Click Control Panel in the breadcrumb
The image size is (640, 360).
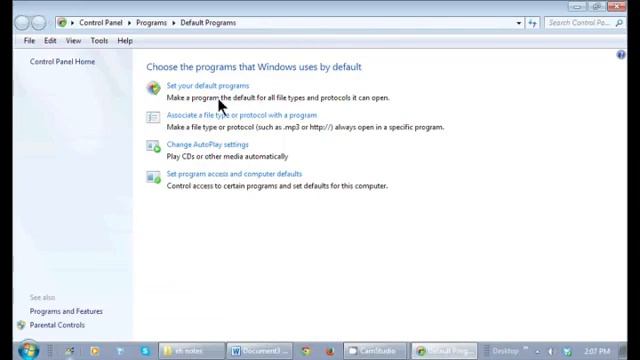(x=101, y=23)
